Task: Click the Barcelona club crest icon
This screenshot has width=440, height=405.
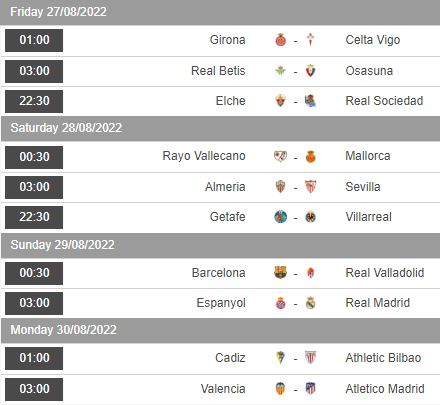Action: (280, 273)
